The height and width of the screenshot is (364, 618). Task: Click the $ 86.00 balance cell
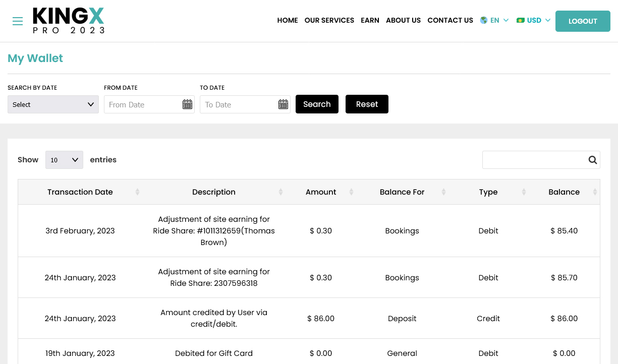pyautogui.click(x=564, y=319)
